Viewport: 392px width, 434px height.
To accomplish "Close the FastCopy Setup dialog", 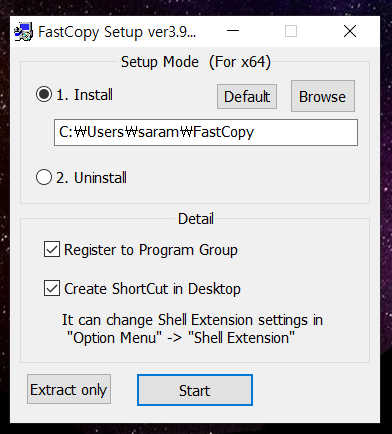I will point(350,31).
